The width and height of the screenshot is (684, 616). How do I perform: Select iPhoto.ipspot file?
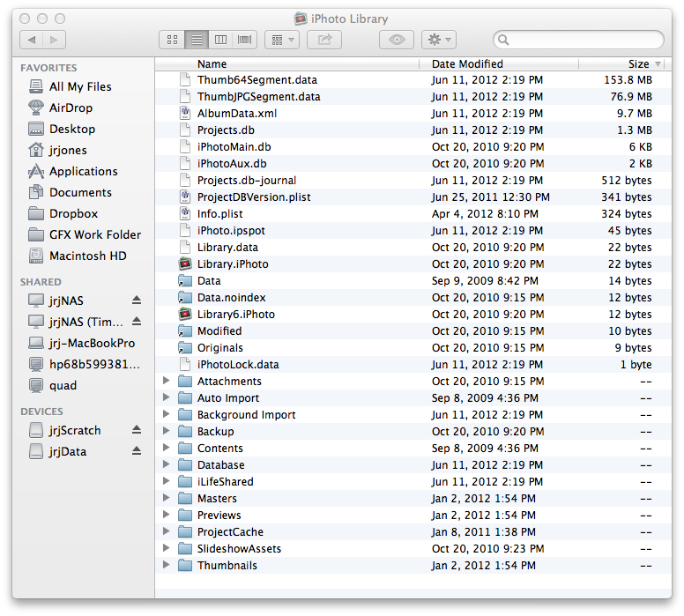coord(413,230)
